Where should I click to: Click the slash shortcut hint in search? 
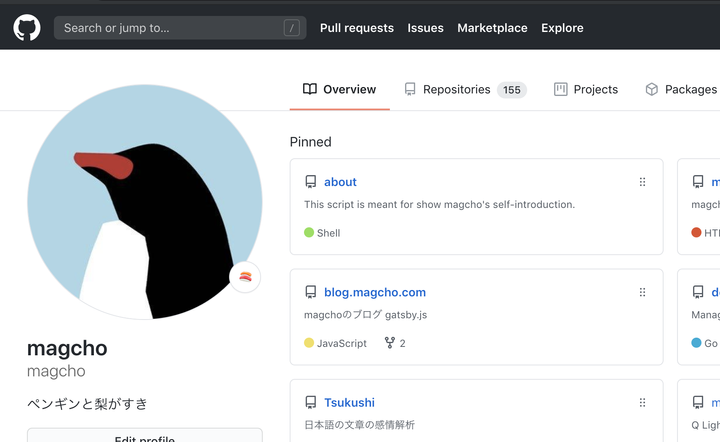(292, 28)
